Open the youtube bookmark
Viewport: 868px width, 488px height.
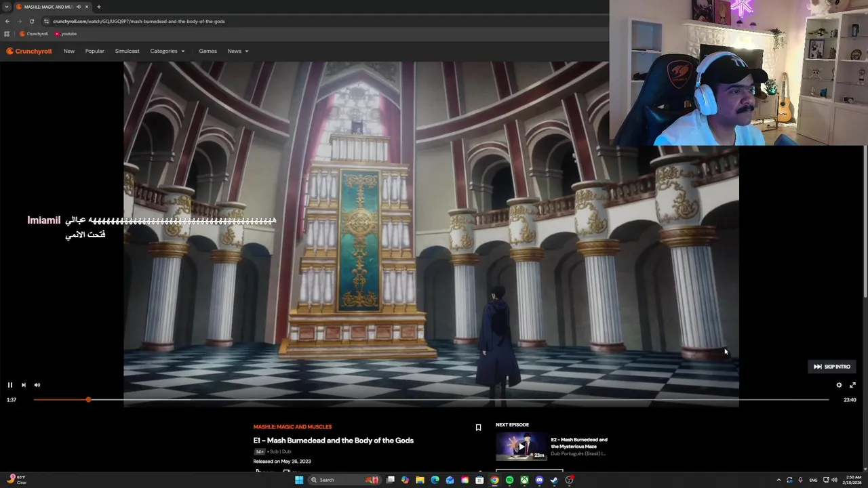click(66, 34)
